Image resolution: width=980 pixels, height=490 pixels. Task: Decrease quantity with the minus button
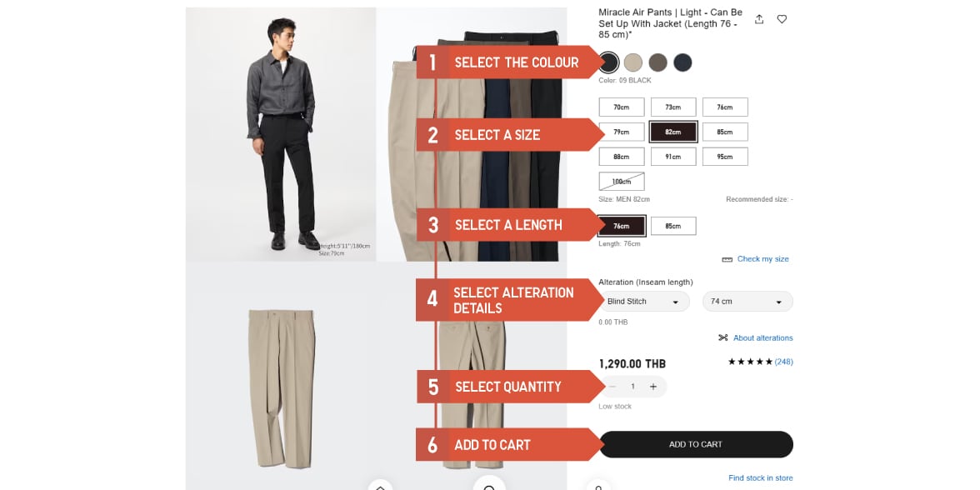612,387
